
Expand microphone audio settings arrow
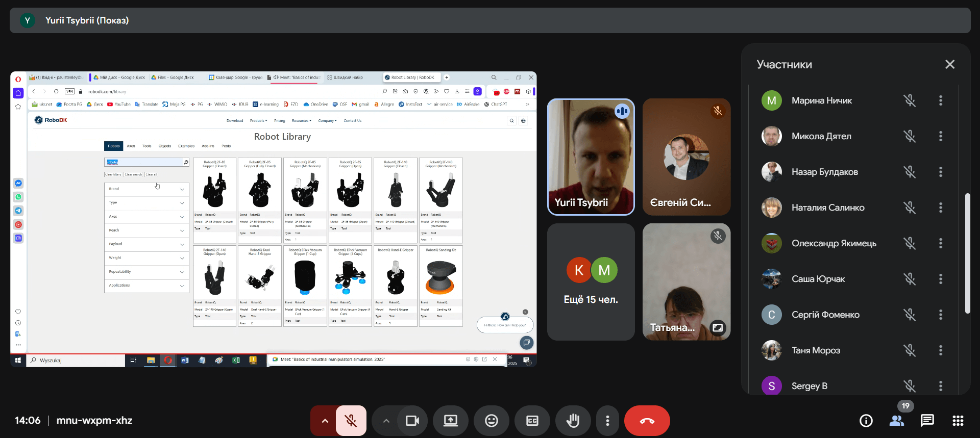[325, 421]
